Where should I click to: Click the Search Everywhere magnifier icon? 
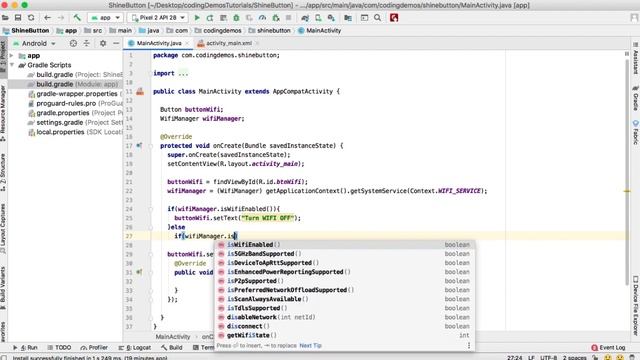378,18
